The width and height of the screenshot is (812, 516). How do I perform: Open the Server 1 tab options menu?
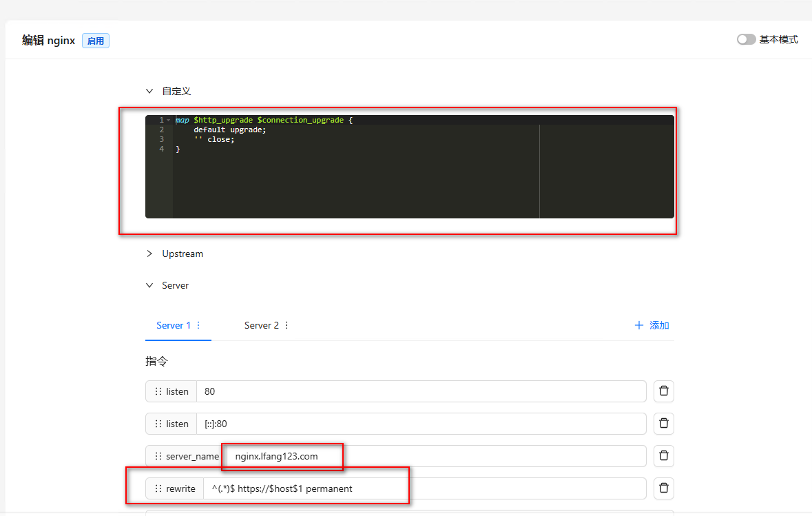tap(199, 325)
